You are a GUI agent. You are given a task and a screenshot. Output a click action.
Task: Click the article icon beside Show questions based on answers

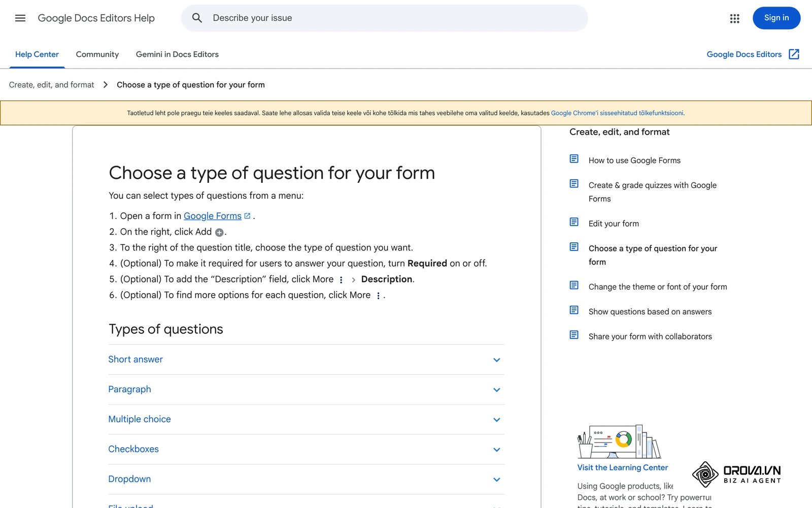point(574,310)
